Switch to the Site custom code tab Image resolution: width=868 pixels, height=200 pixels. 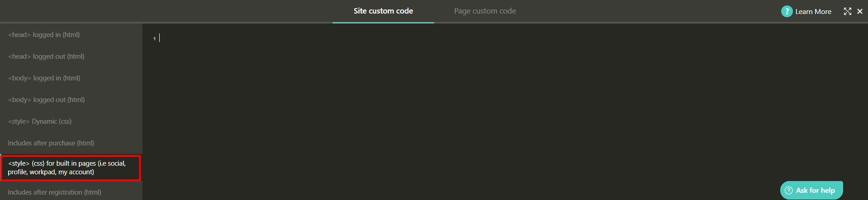pos(383,11)
